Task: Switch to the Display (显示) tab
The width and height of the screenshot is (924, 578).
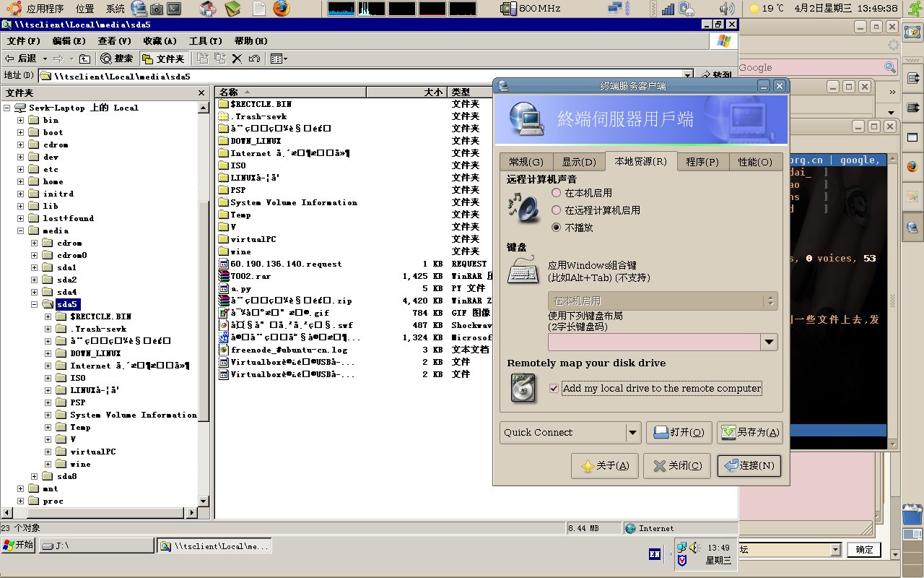Action: click(579, 162)
